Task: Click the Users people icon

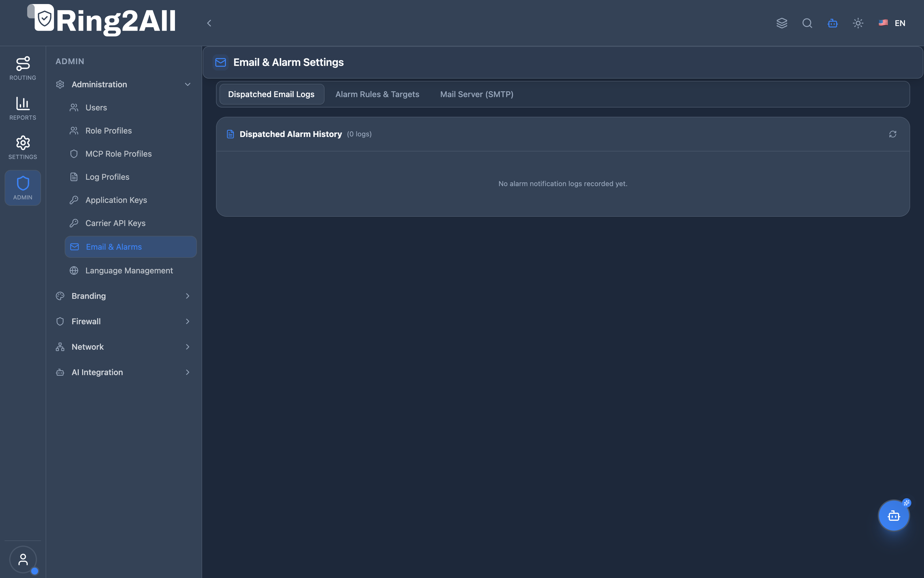Action: (x=74, y=108)
